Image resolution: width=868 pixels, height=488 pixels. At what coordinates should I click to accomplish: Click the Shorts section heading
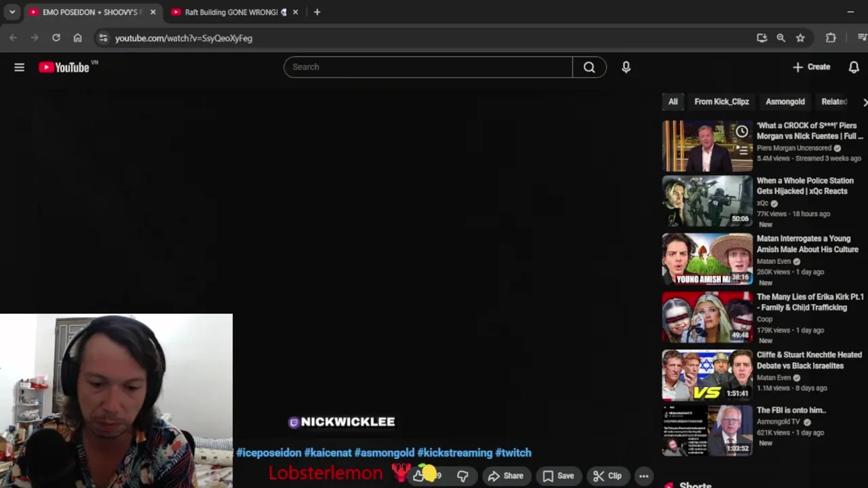(x=695, y=484)
